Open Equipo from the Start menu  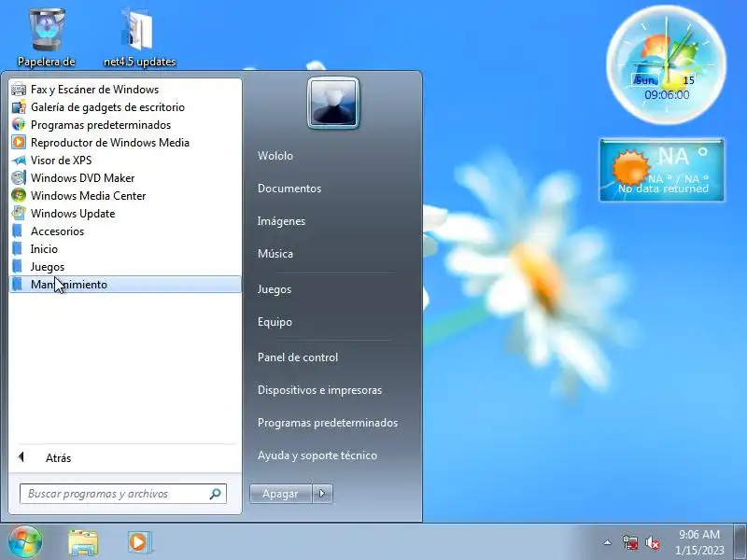[x=275, y=322]
